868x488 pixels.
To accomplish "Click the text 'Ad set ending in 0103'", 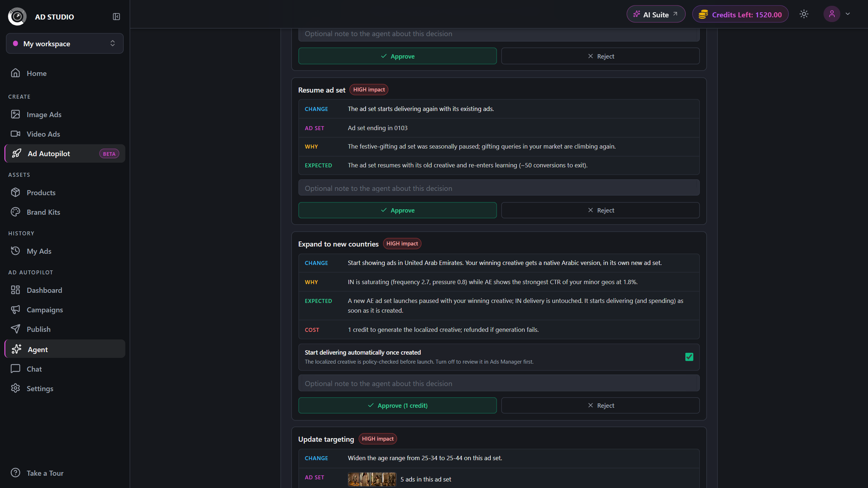I will (x=378, y=128).
